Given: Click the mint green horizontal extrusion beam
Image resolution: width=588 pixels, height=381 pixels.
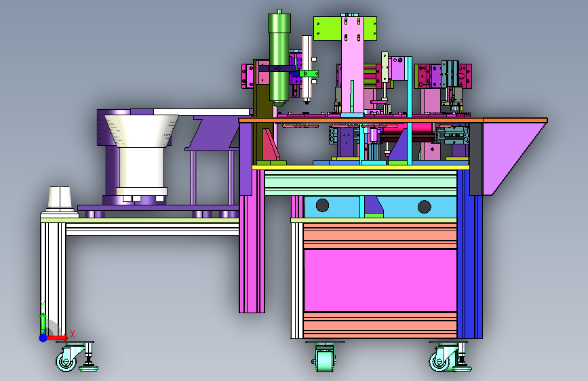Looking at the screenshot, I should (361, 183).
